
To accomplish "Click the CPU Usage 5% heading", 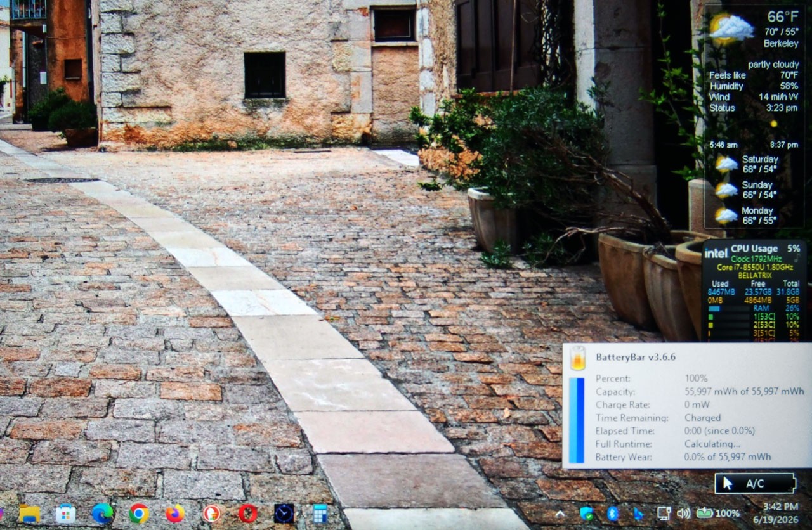I will 766,249.
